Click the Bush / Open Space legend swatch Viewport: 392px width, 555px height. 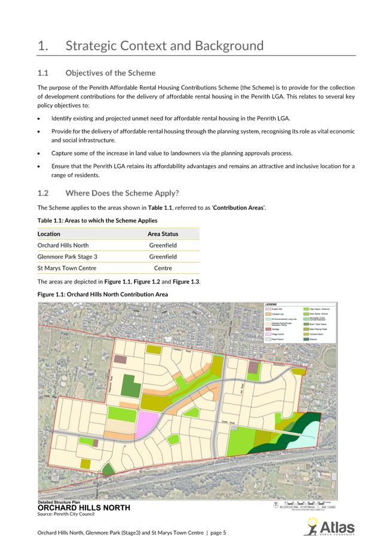pos(307,324)
